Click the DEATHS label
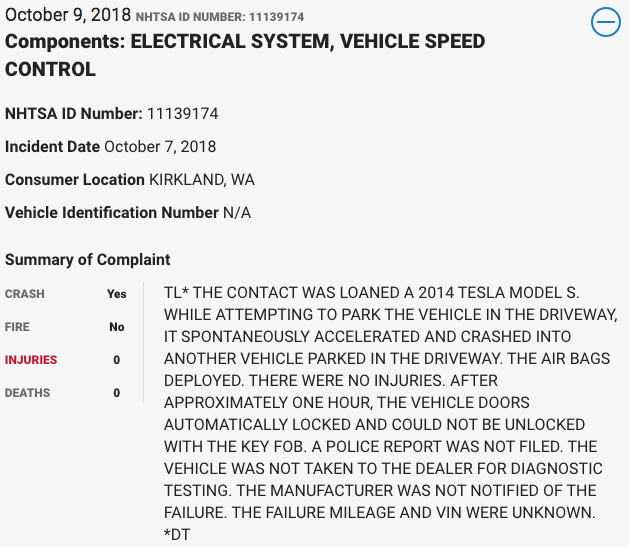The image size is (629, 547). pyautogui.click(x=27, y=393)
